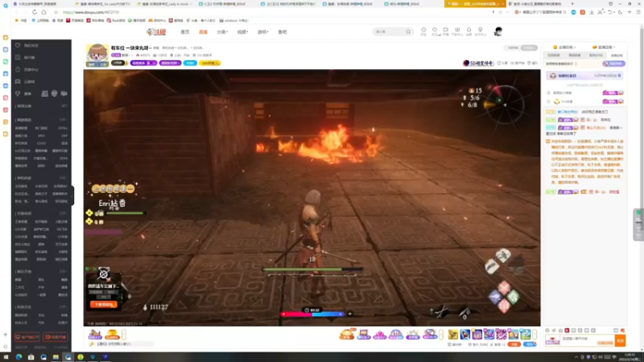Click the first icon in the chat toolbar
644x362 pixels.
coord(547,330)
